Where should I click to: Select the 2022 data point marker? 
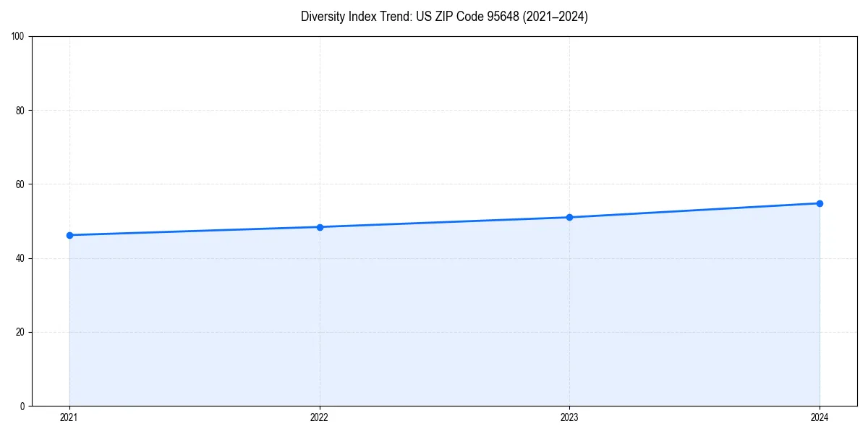point(319,226)
